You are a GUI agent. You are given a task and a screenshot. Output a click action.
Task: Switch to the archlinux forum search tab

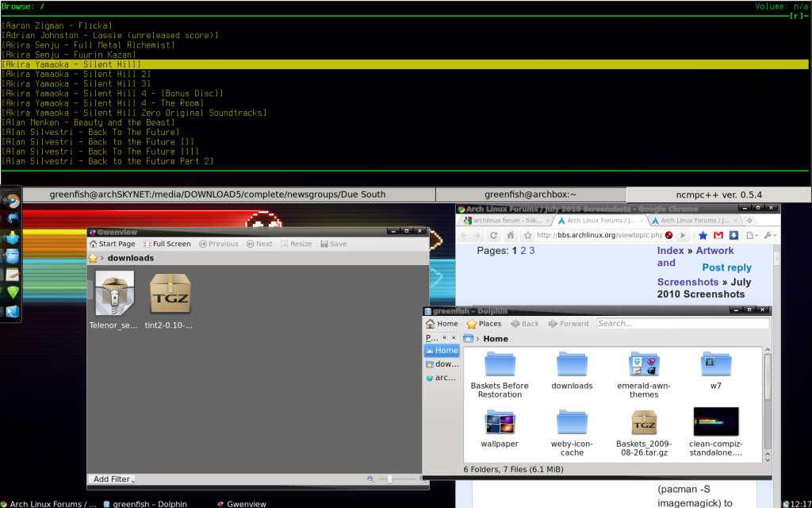504,221
